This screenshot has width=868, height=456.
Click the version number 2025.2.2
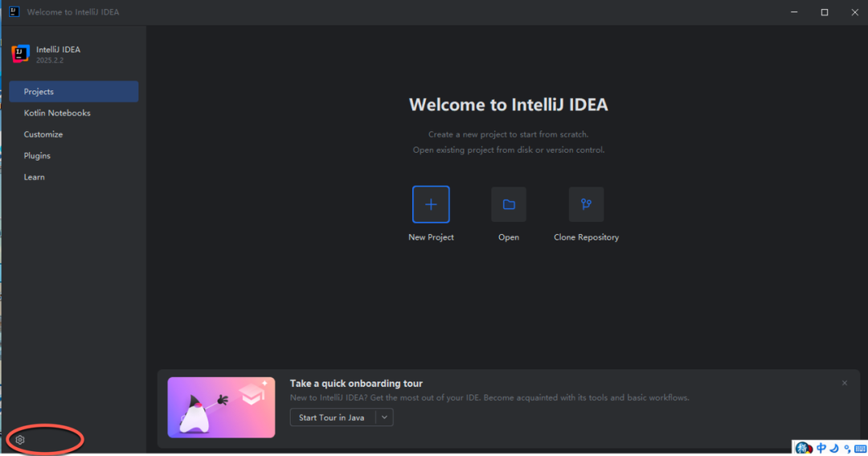point(50,60)
